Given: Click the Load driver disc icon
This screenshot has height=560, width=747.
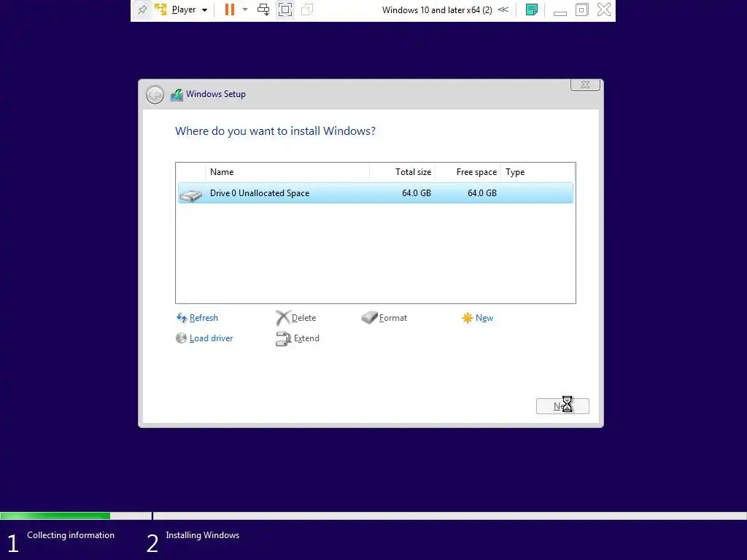Looking at the screenshot, I should (x=181, y=338).
